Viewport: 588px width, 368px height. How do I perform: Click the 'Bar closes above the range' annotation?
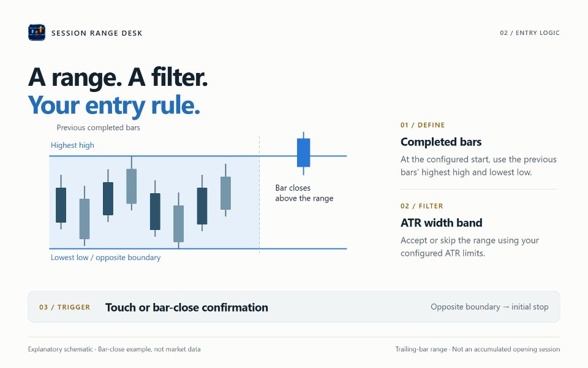point(304,193)
